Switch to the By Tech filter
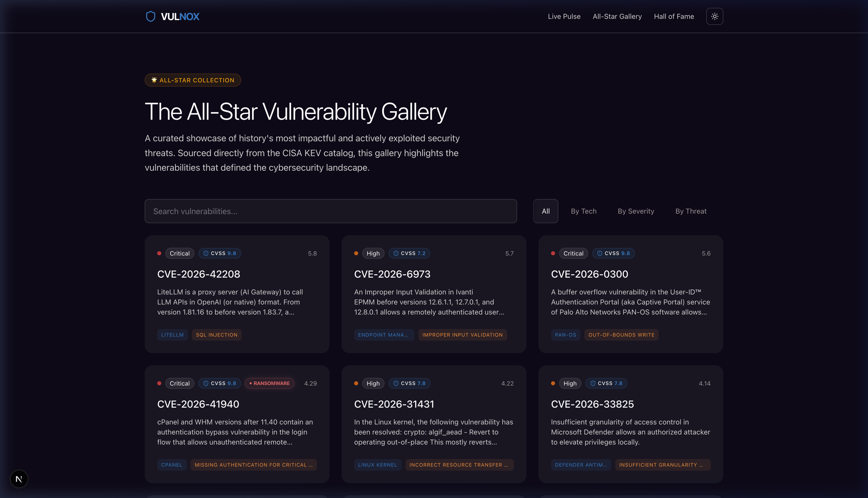Image resolution: width=868 pixels, height=498 pixels. [x=584, y=211]
